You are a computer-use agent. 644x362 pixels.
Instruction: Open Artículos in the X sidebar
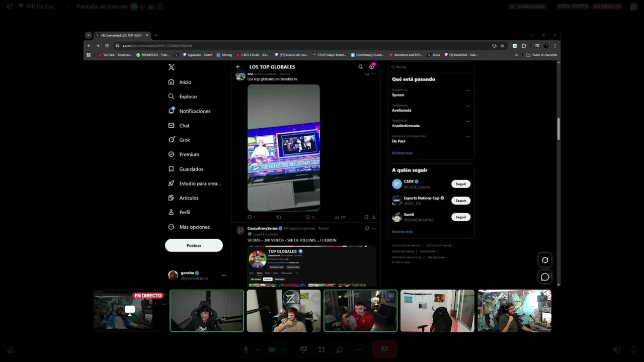point(184,198)
